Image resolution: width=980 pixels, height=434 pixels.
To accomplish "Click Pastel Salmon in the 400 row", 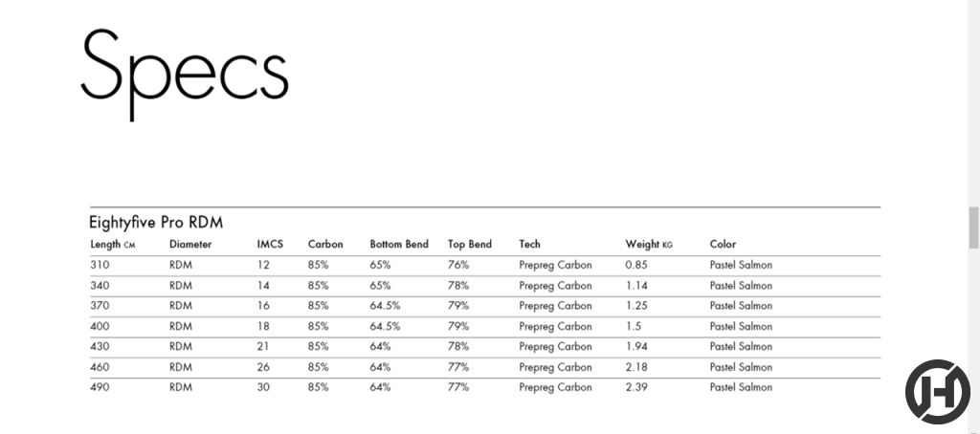I will click(741, 327).
